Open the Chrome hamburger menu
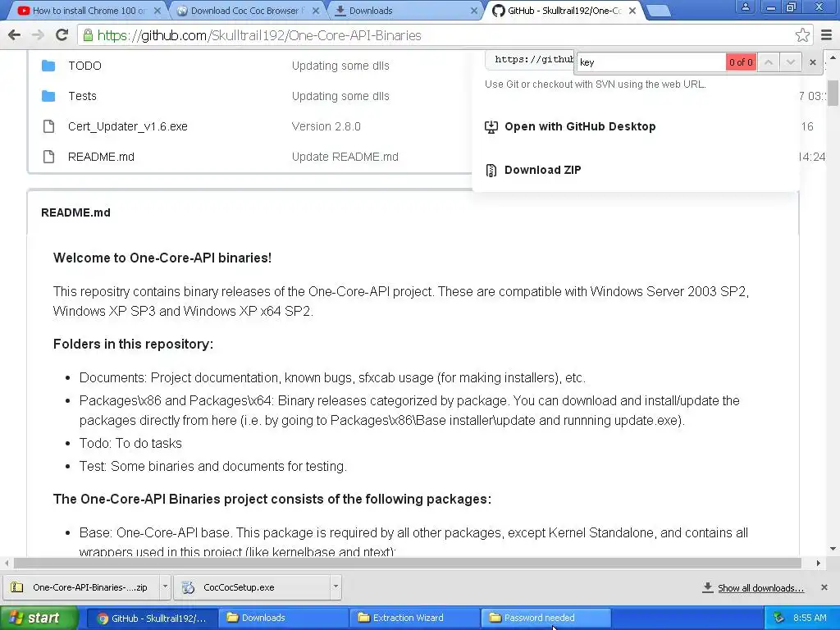 [x=826, y=35]
